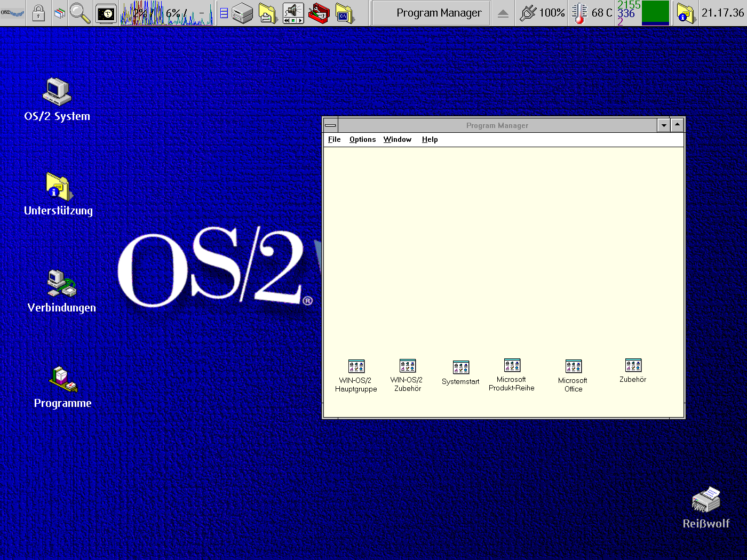Open the File menu
Screen dimensions: 747x560
point(334,140)
